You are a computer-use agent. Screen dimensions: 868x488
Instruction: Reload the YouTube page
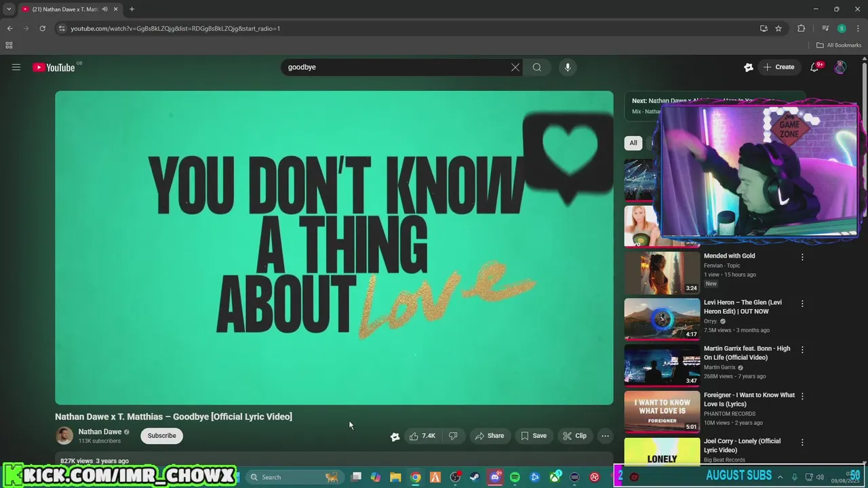[x=42, y=28]
